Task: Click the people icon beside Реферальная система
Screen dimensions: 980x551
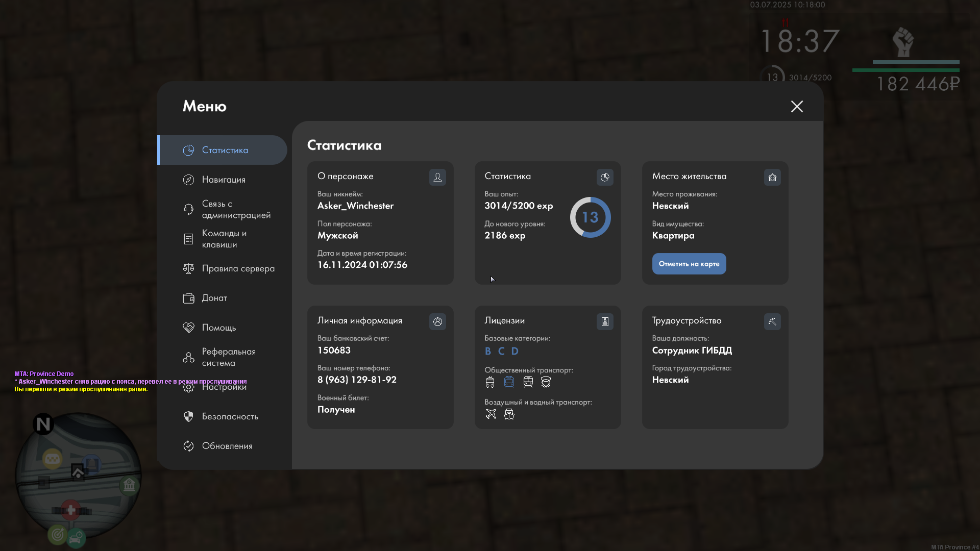Action: (188, 357)
